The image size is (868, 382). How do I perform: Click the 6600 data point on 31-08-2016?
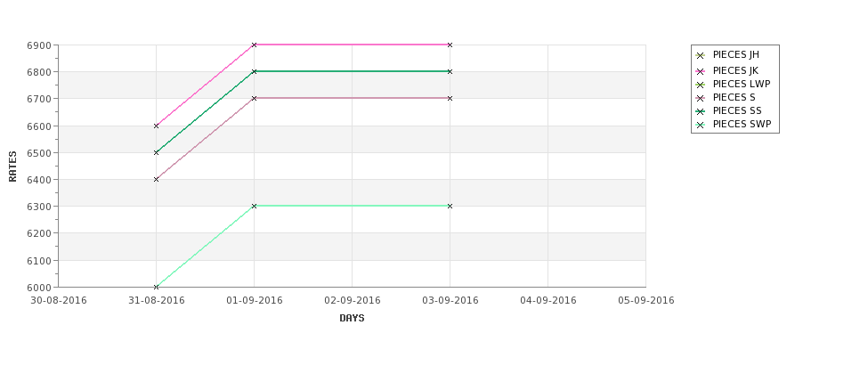coord(156,126)
